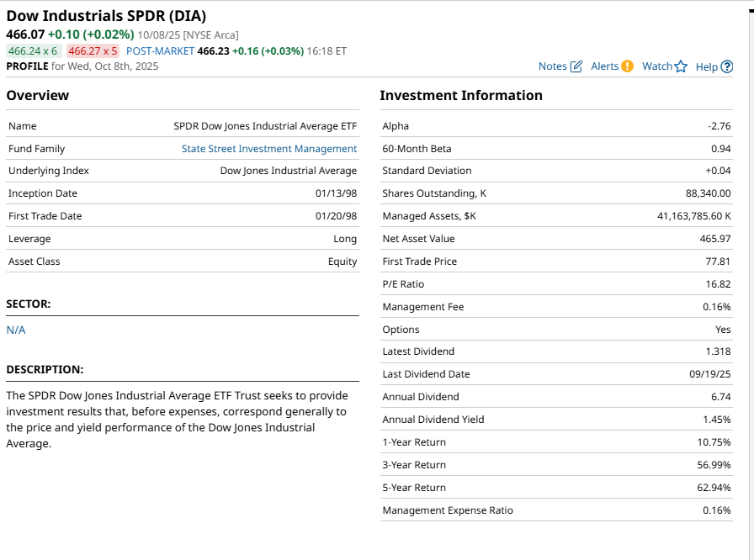
Task: Click the Watch star icon
Action: [682, 66]
